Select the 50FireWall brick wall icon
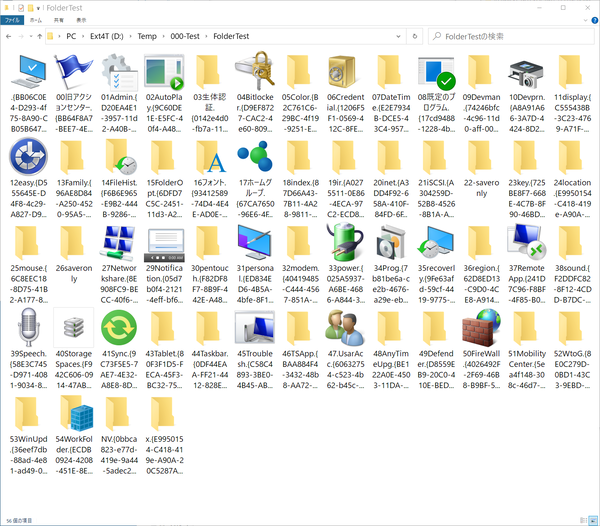Screen dimensions: 600x526 click(x=481, y=327)
